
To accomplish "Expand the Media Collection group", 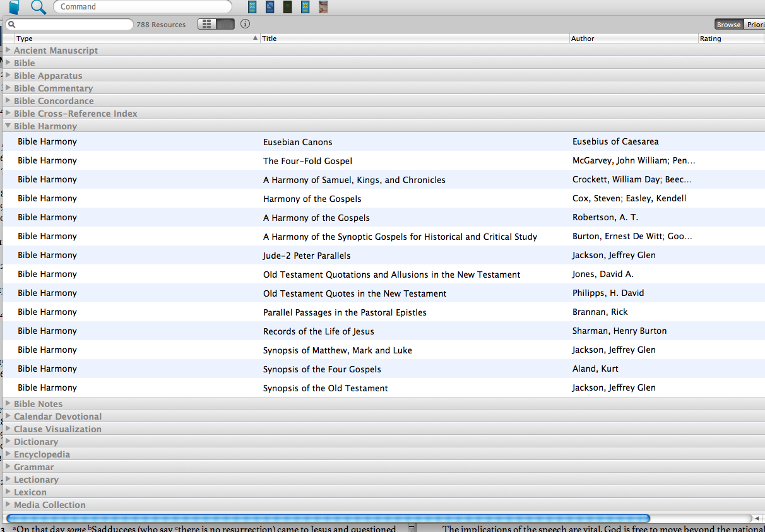I will point(8,504).
